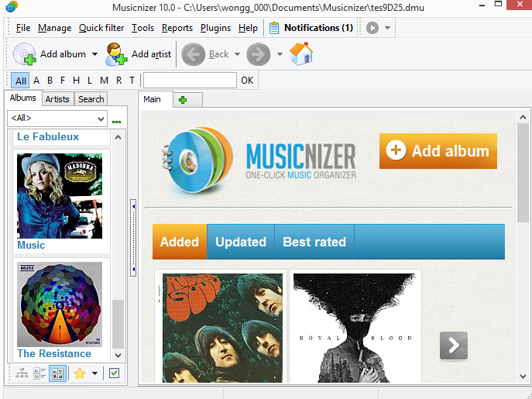Click the quick search input field
The height and width of the screenshot is (399, 532).
pyautogui.click(x=190, y=81)
